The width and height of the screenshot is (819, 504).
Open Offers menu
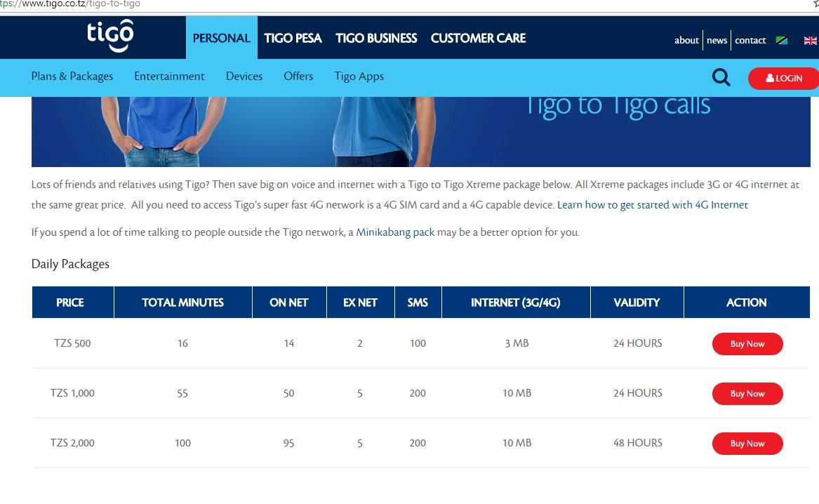[298, 77]
